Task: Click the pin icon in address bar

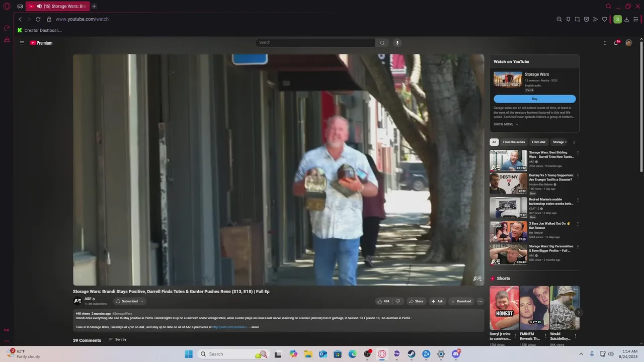Action: pos(568,19)
